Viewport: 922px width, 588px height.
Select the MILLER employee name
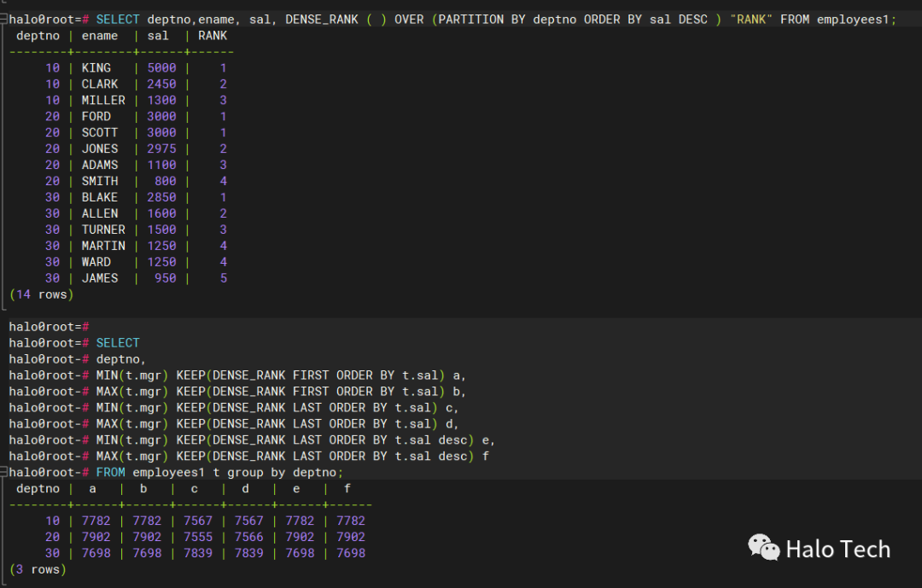pyautogui.click(x=103, y=101)
